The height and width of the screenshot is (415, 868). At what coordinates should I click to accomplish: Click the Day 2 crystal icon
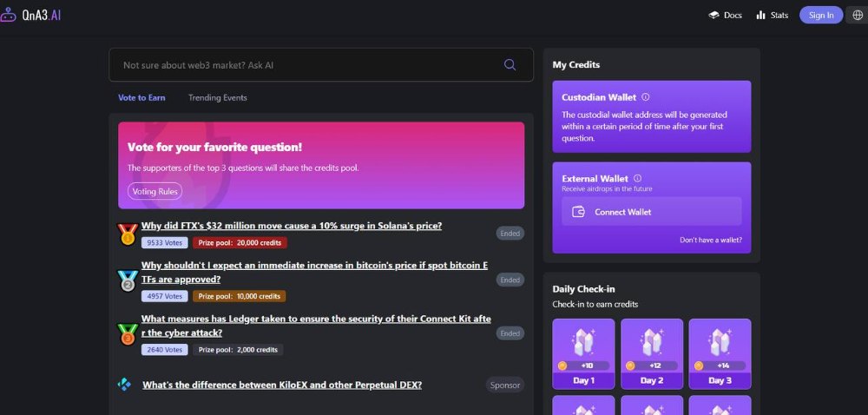tap(651, 341)
